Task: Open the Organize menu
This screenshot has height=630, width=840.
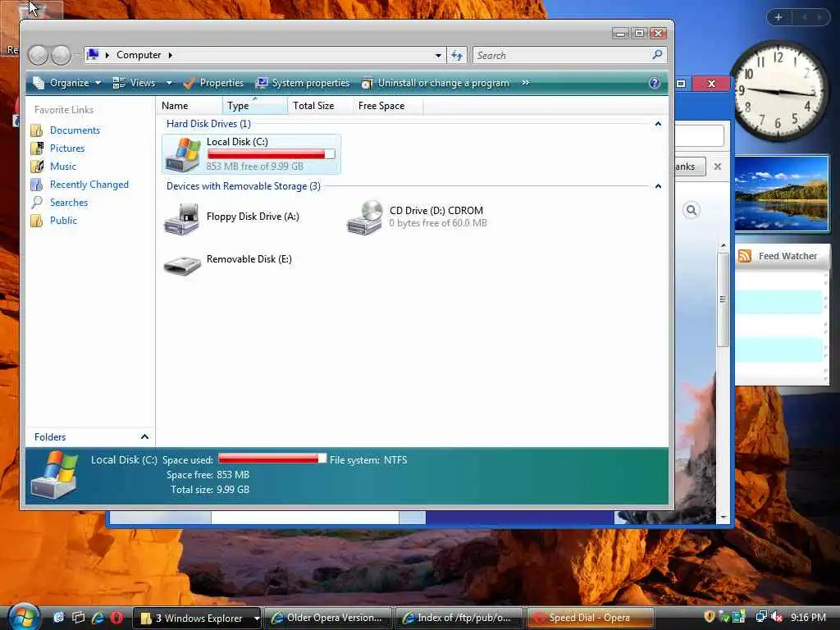Action: 67,83
